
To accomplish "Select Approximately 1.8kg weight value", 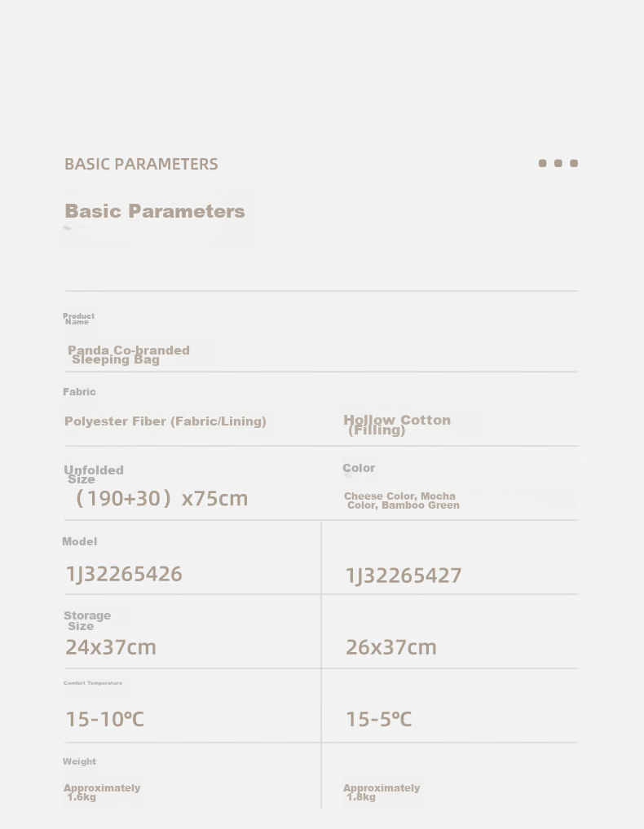I will point(382,792).
